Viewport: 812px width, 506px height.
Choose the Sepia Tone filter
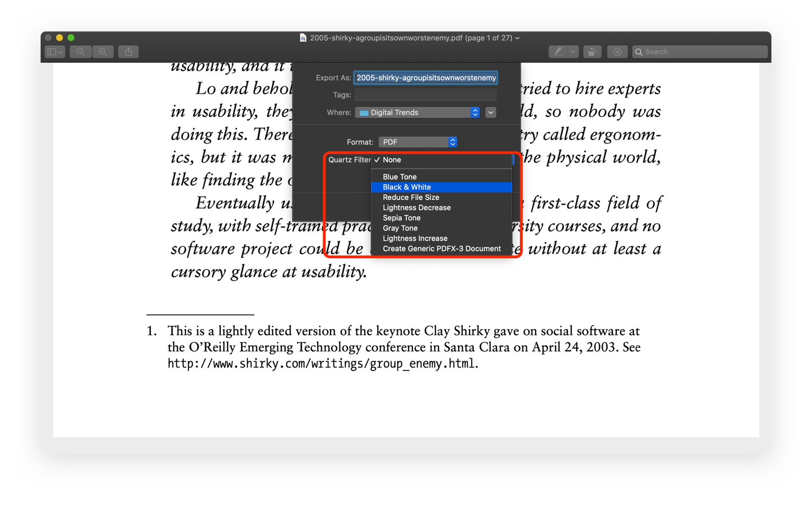[401, 218]
